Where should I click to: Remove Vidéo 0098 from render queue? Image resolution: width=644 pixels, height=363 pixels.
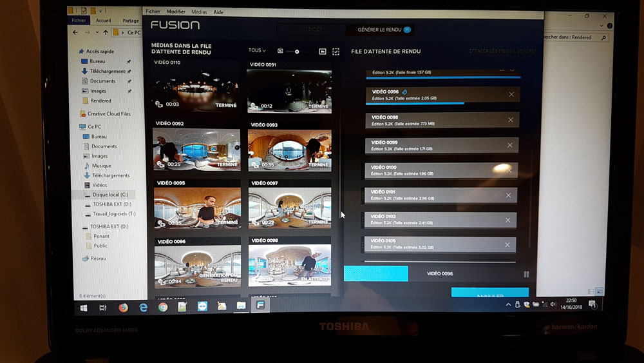[511, 120]
